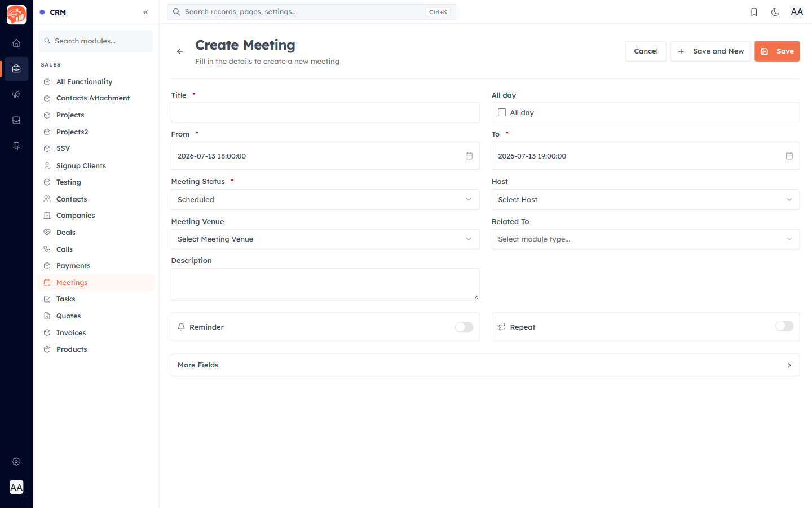Open the Select Meeting Venue dropdown

325,239
